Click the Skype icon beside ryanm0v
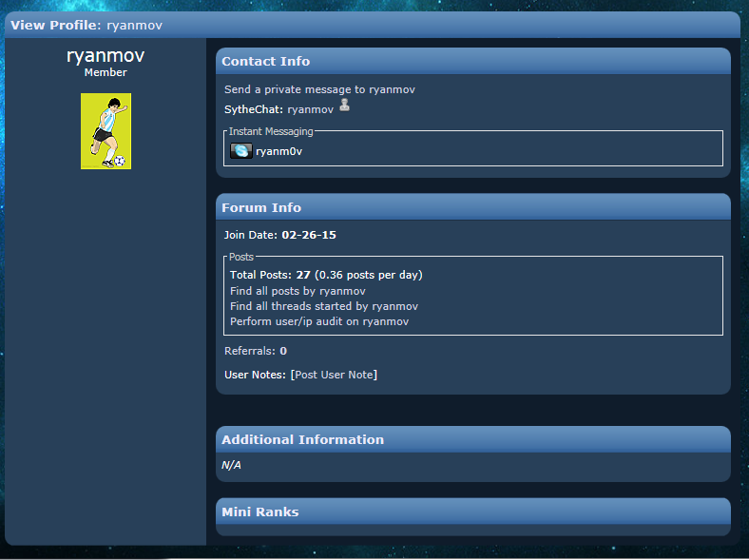The height and width of the screenshot is (560, 749). click(241, 151)
